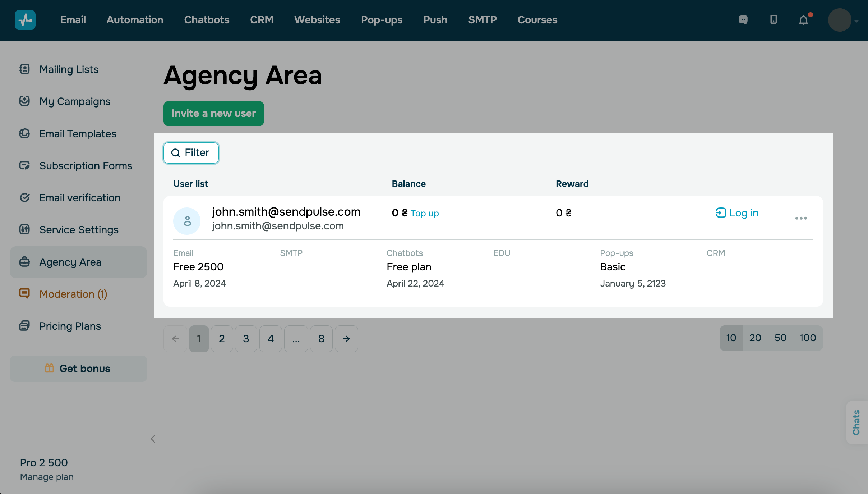
Task: Click the mobile device icon in header
Action: tap(774, 19)
